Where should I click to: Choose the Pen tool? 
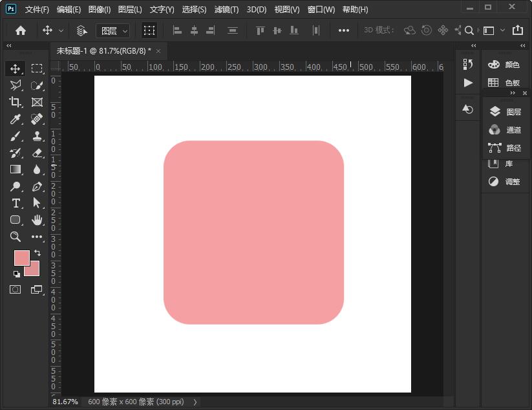(37, 186)
